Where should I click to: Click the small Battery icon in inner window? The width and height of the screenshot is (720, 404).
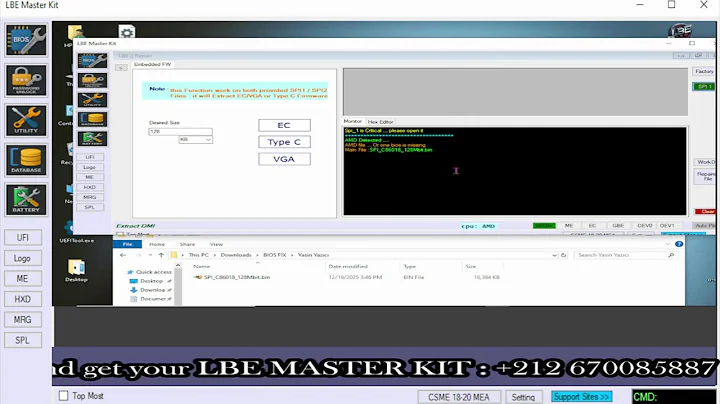pos(92,139)
